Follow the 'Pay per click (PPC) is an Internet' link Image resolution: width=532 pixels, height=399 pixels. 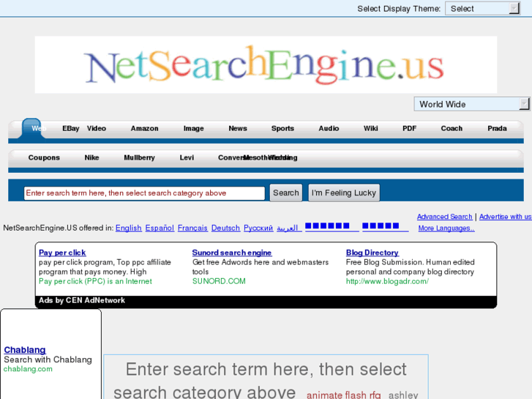(95, 281)
